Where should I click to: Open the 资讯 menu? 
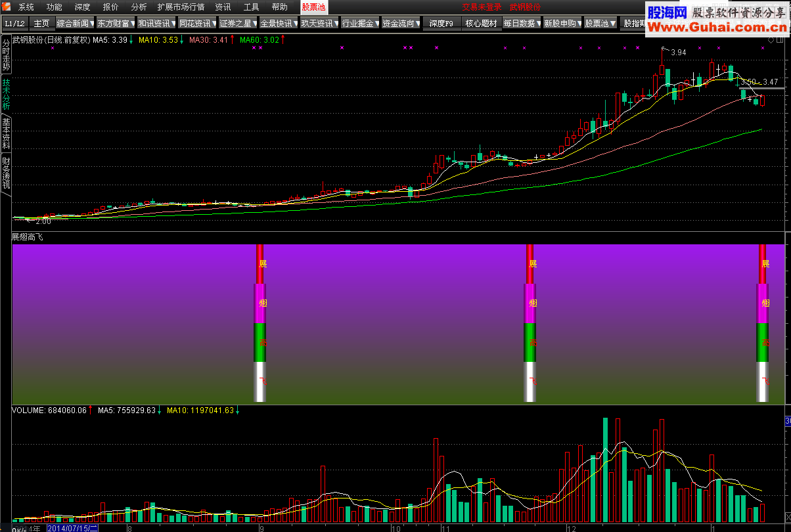pos(223,7)
